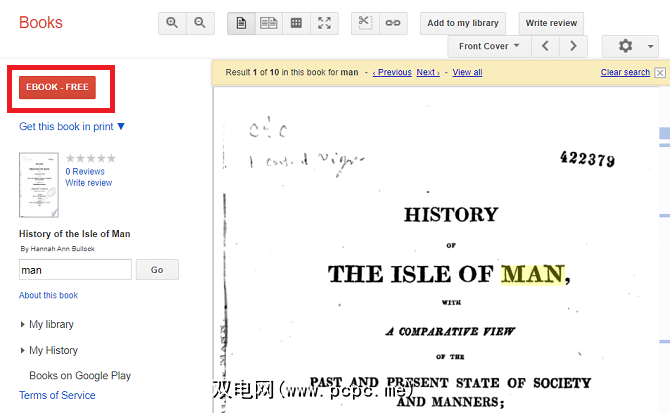Enter full screen mode
The width and height of the screenshot is (670, 413).
[x=324, y=23]
